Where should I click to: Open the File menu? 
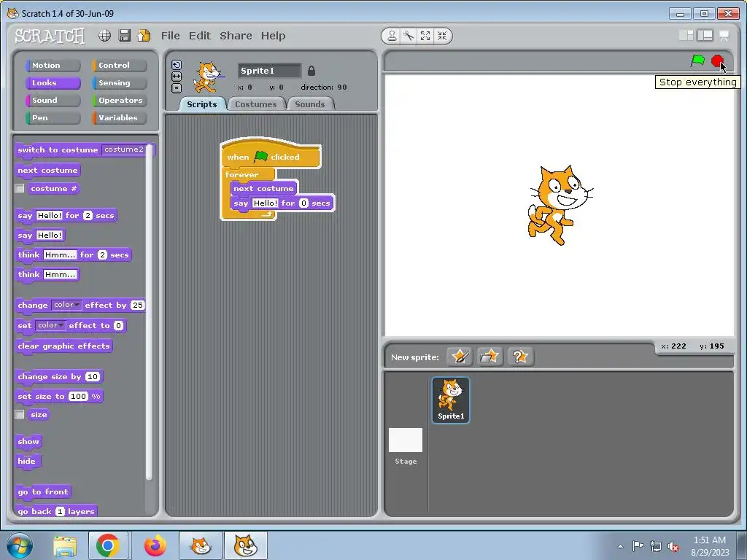point(171,36)
